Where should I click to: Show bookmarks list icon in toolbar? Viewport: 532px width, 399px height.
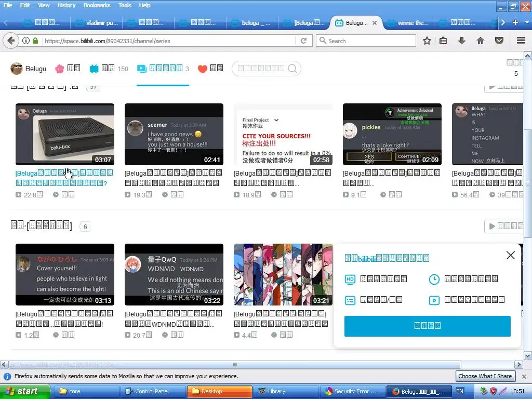pyautogui.click(x=443, y=41)
